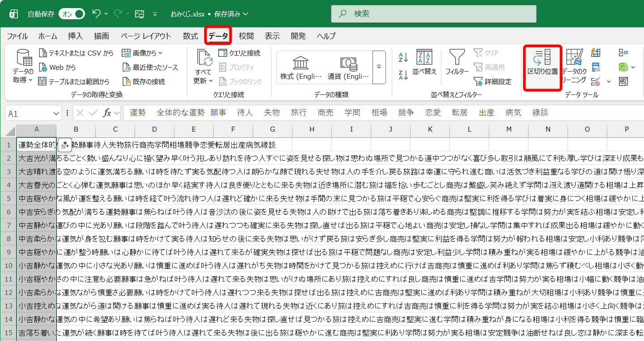Image resolution: width=644 pixels, height=341 pixels.
Task: Click the 並べ替え (Sort) button
Action: (x=424, y=66)
